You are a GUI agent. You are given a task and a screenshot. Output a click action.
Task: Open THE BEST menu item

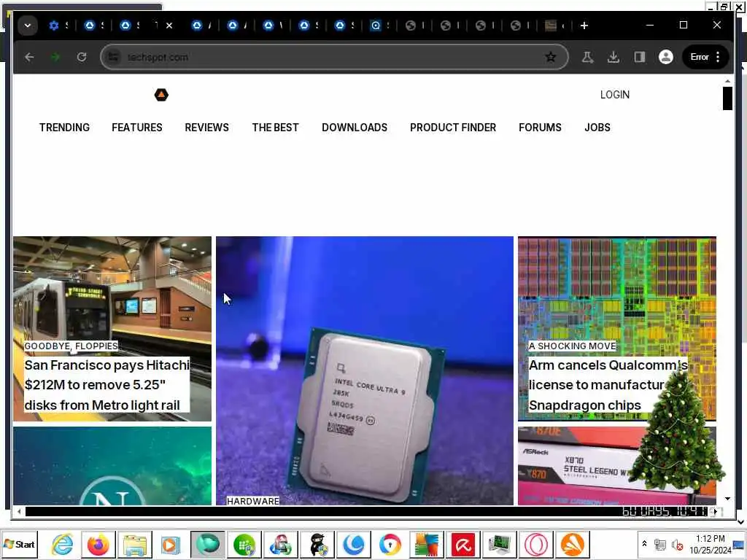click(275, 128)
